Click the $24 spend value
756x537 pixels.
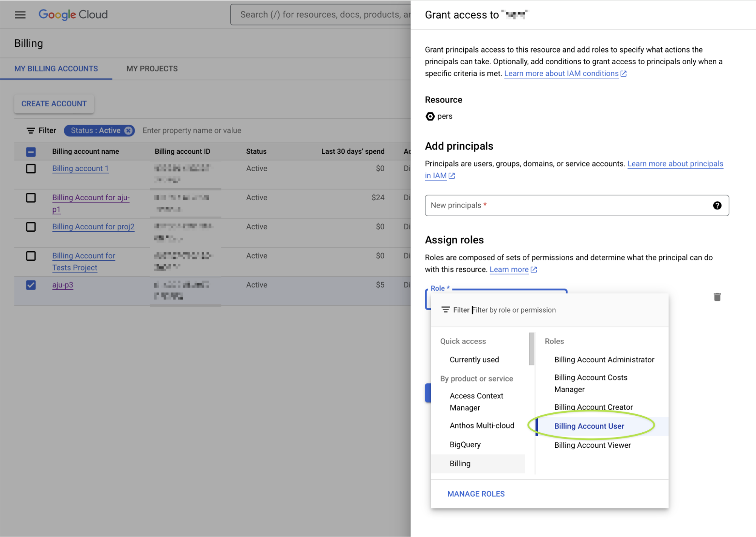click(x=378, y=198)
